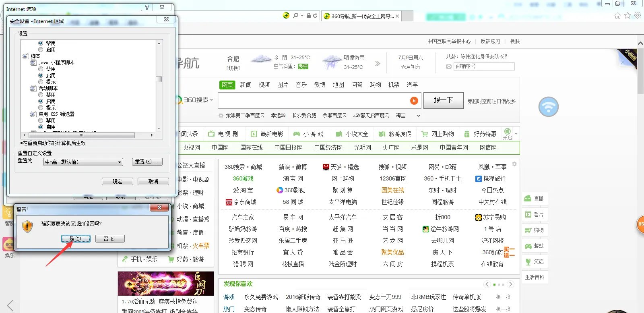Click the address bar lock security icon

309,15
